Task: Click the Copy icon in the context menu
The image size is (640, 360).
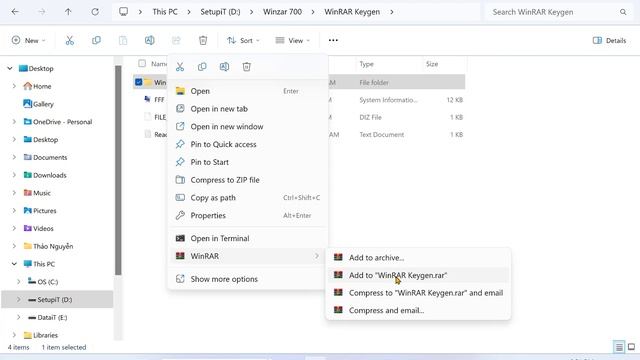Action: (202, 67)
